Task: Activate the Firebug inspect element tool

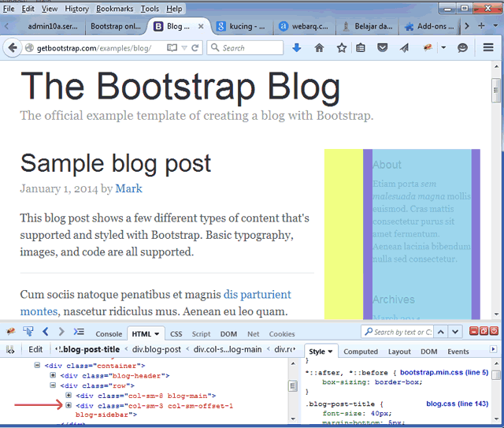Action: click(28, 331)
